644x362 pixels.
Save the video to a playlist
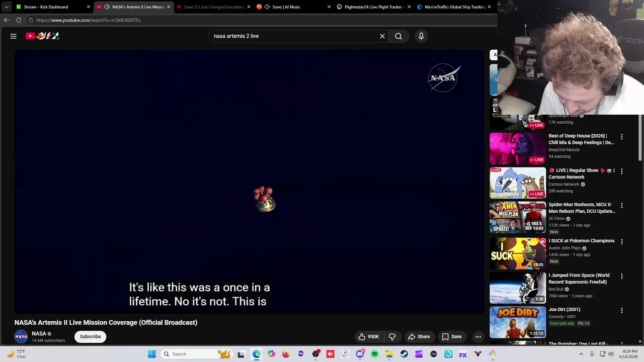(452, 337)
